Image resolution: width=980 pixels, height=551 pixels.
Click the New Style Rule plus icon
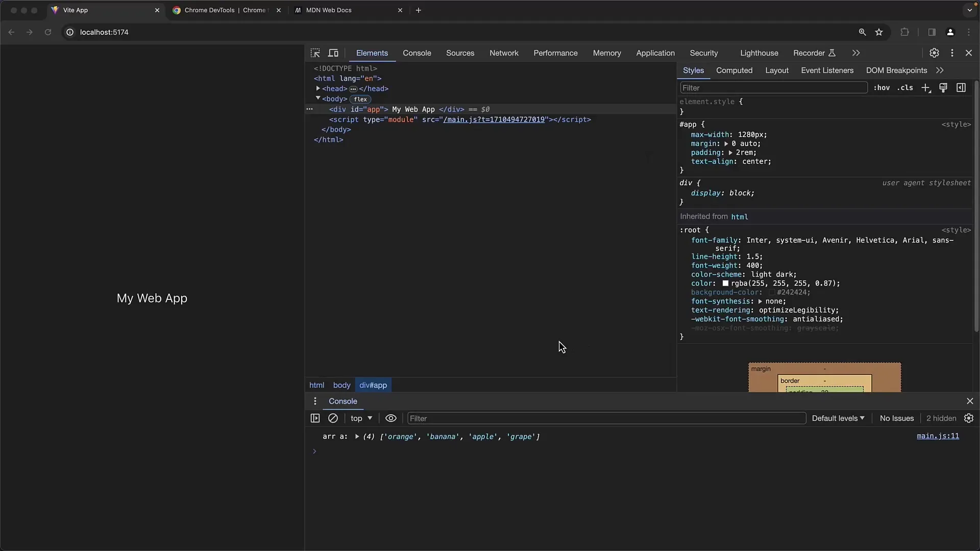(926, 88)
